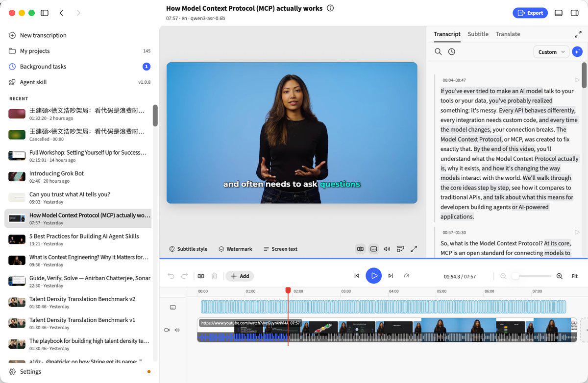Open Agent skill page

[79, 82]
